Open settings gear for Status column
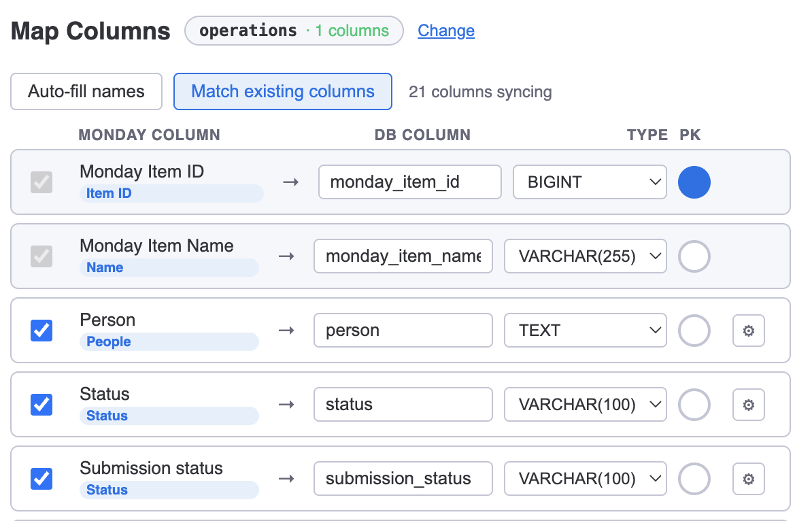 (x=748, y=405)
